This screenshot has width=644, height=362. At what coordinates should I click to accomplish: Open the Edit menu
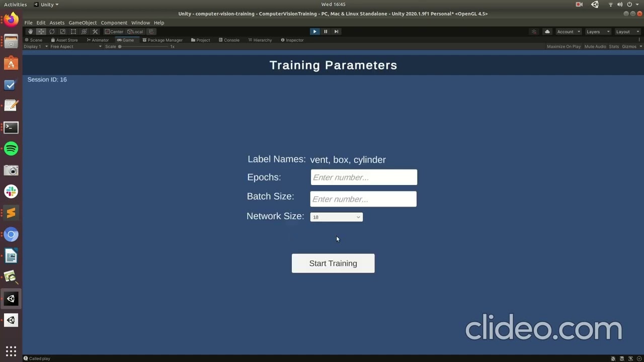coord(41,23)
